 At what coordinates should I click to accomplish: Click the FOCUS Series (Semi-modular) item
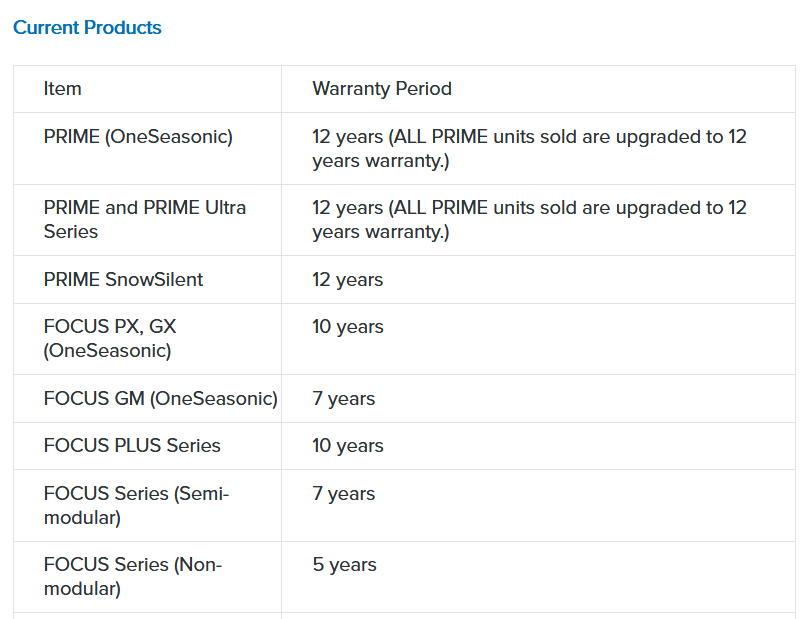tap(136, 505)
